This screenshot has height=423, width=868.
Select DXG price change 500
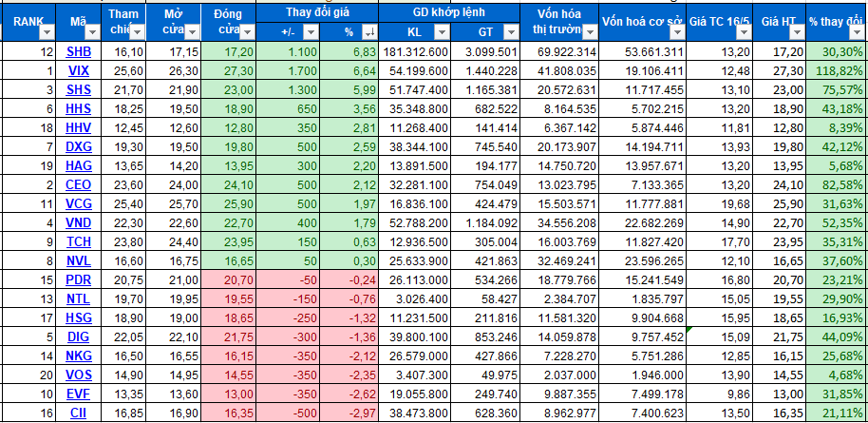click(x=288, y=147)
